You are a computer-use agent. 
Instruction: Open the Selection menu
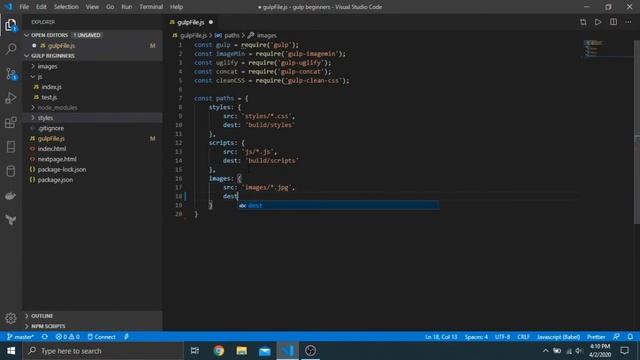point(66,7)
